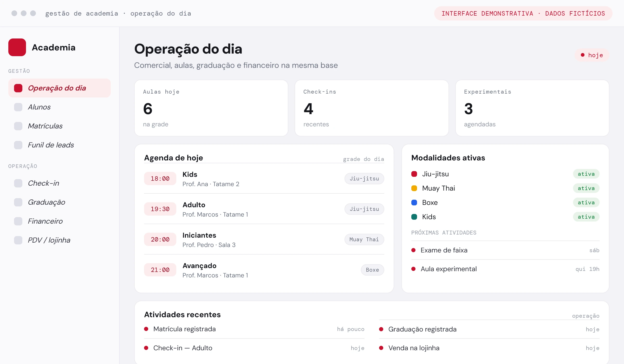The image size is (624, 364).
Task: Select Financeiro in the sidebar
Action: (60, 221)
